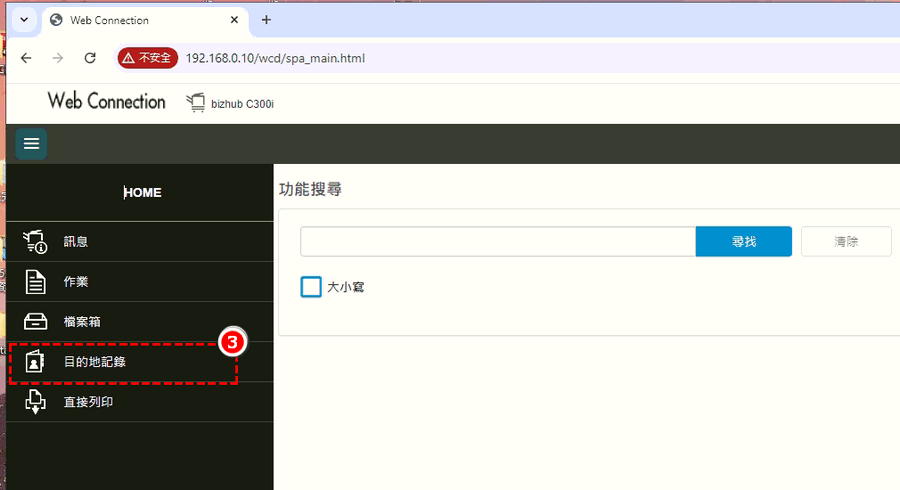
Task: Select the HOME menu item
Action: click(142, 193)
